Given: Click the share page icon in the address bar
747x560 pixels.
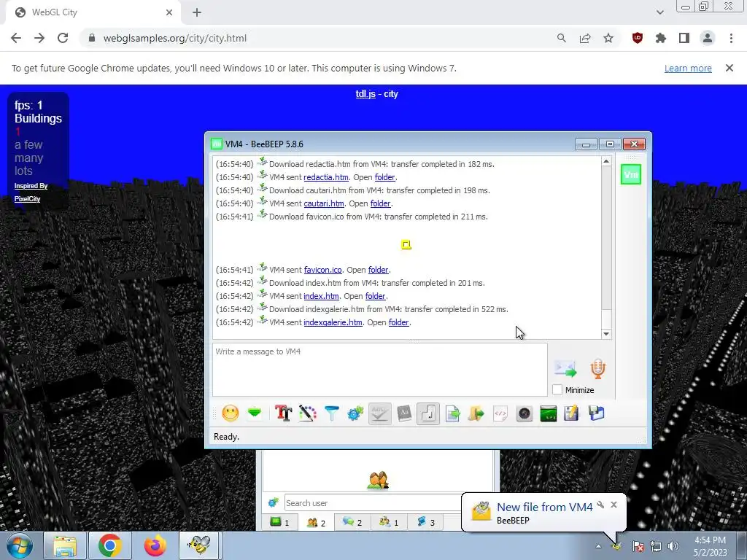Looking at the screenshot, I should tap(585, 38).
